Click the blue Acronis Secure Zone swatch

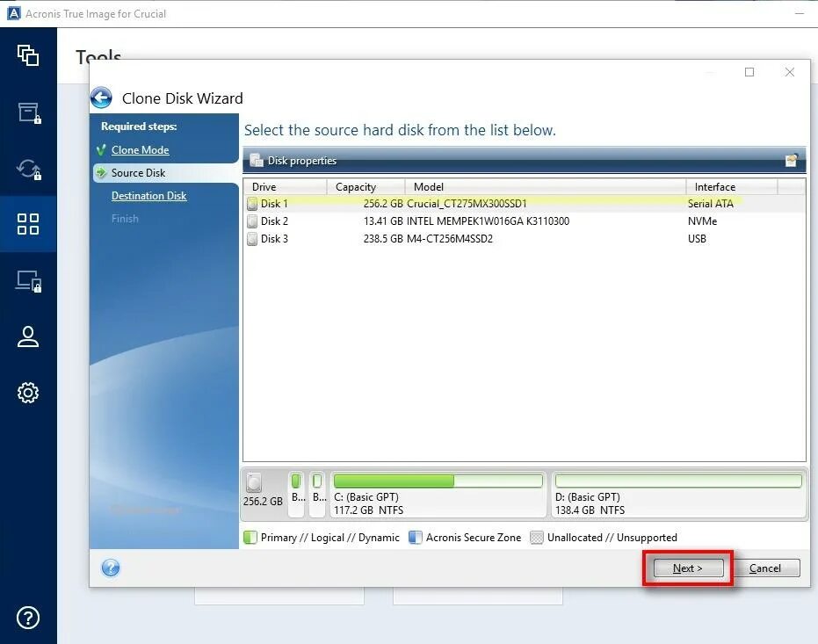416,538
